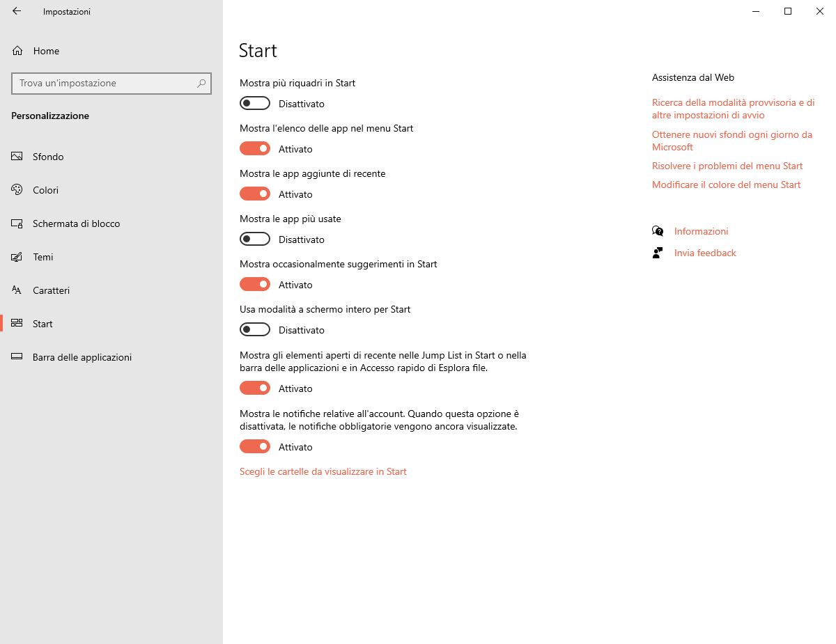The image size is (836, 644).
Task: Click Modificare il colore del menu Start
Action: [x=726, y=184]
